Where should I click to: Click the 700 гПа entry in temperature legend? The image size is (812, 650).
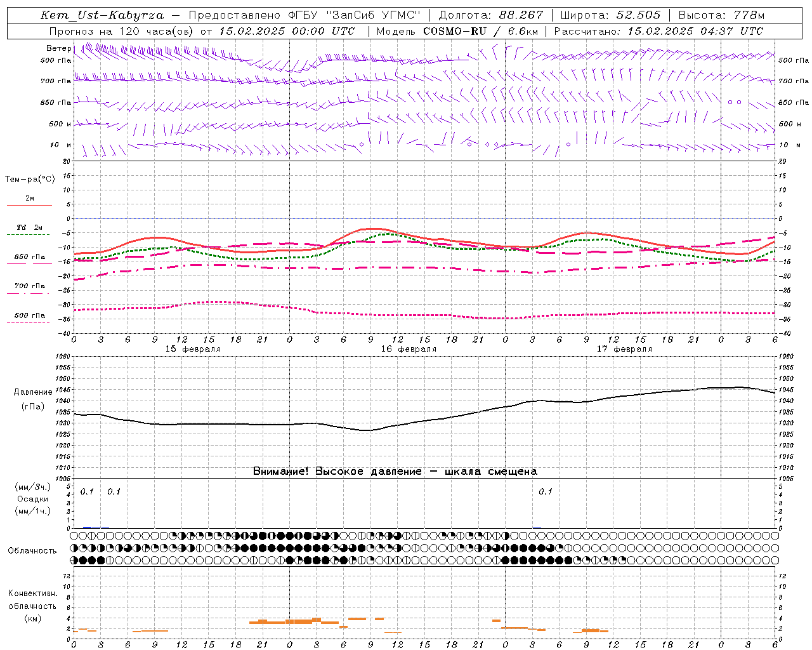(x=30, y=286)
